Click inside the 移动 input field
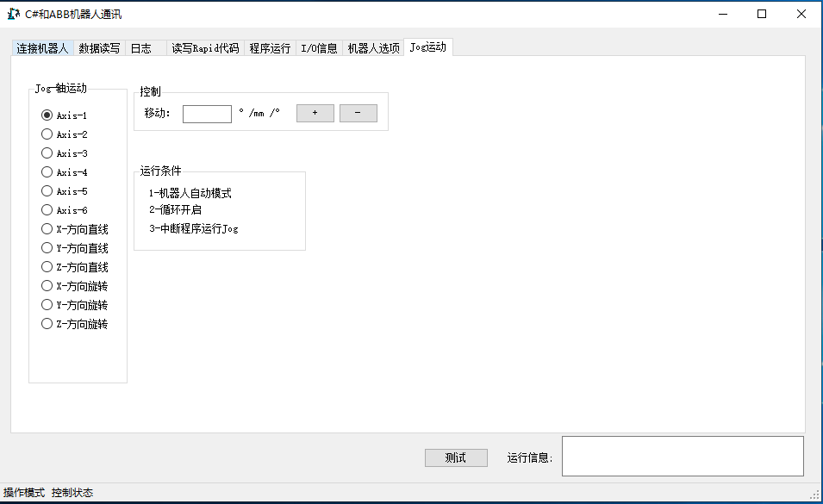The image size is (823, 504). tap(207, 113)
